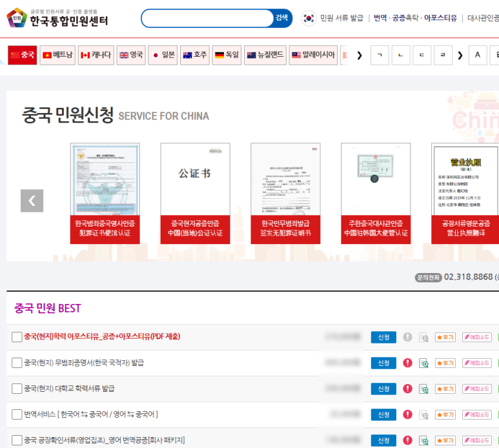The height and width of the screenshot is (448, 499).
Task: Open the 번역·공증촉탁·아포스티유 menu
Action: [x=415, y=18]
